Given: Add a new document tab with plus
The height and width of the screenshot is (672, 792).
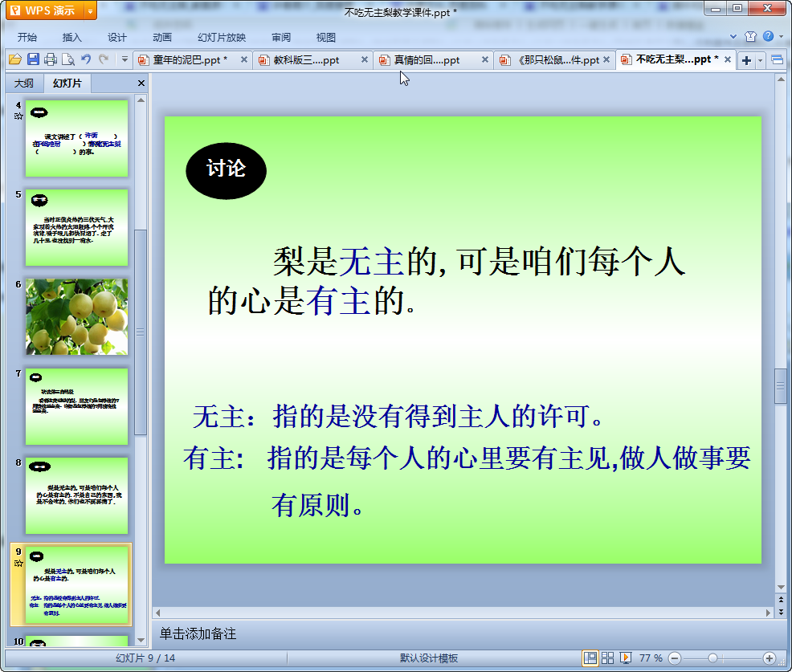Looking at the screenshot, I should point(746,60).
